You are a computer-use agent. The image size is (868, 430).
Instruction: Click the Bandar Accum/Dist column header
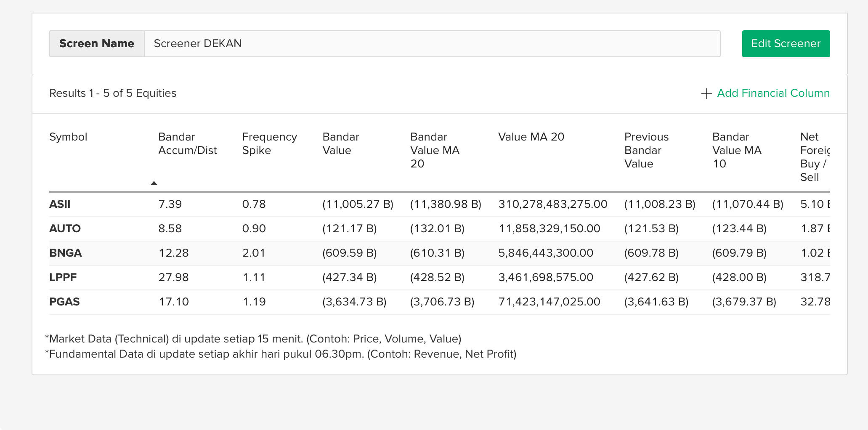187,143
